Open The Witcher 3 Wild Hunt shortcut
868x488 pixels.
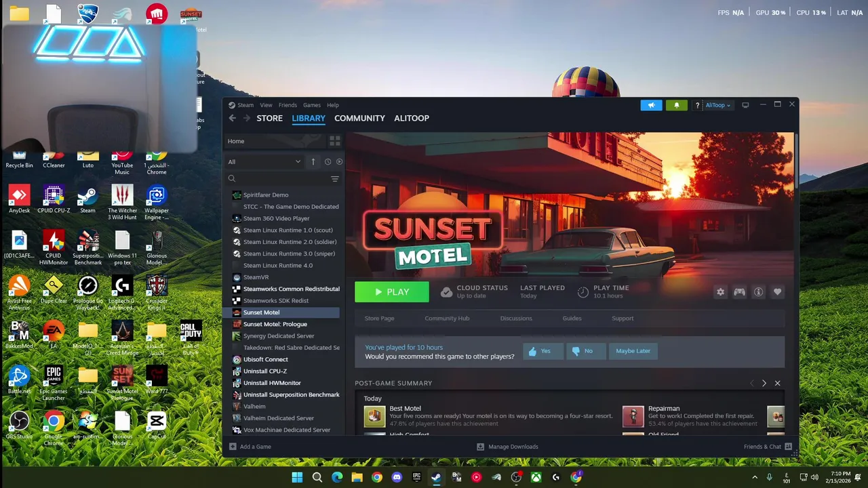pos(122,203)
